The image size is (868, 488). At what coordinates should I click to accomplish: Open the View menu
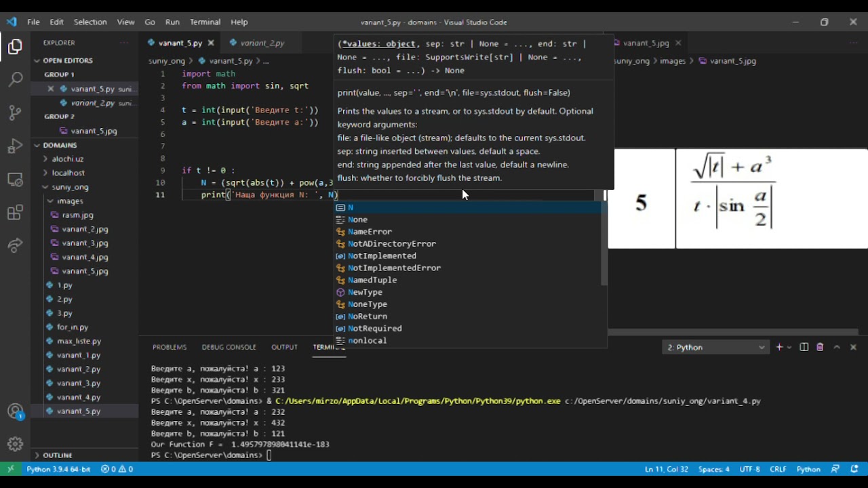125,22
